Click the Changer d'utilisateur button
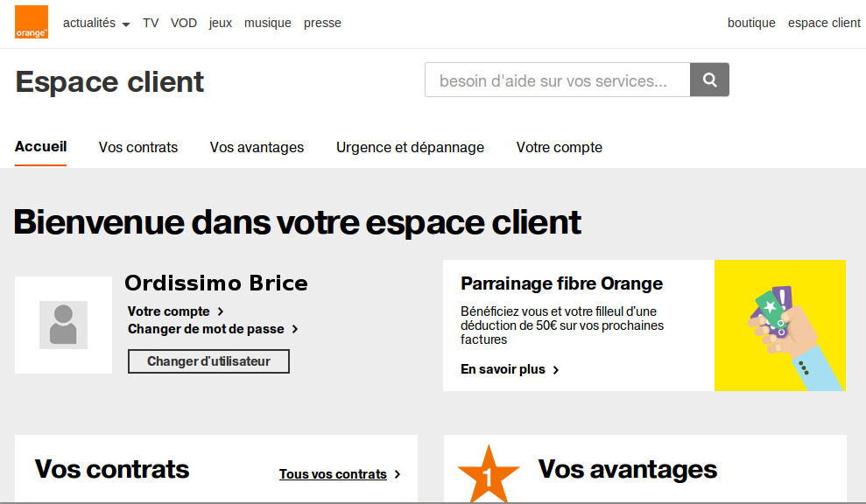866x504 pixels. pos(208,361)
